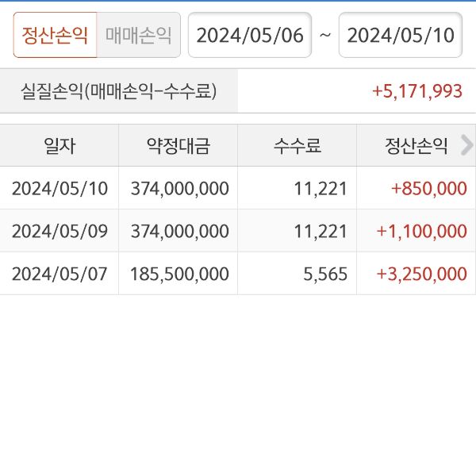This screenshot has height=476, width=476.
Task: Select the 2024/05/07 date row
Action: point(59,274)
